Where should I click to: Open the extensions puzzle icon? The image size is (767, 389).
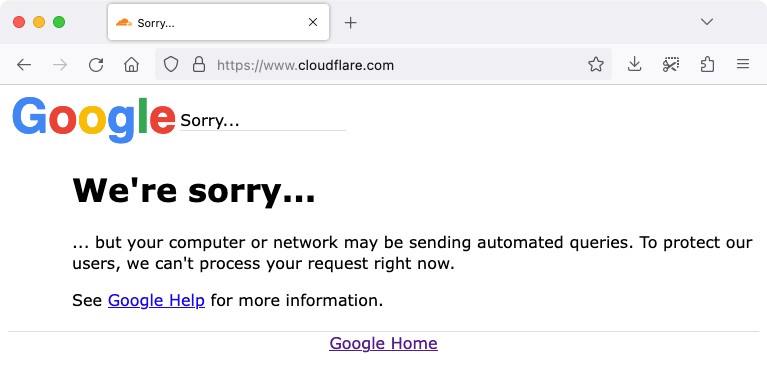coord(707,64)
